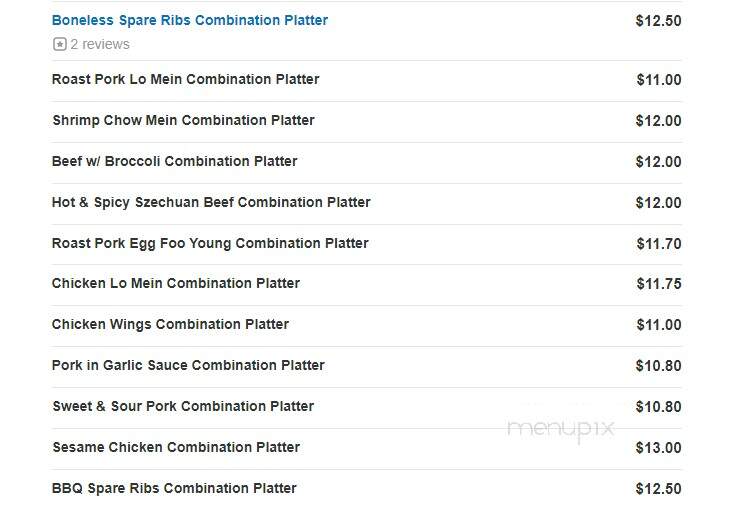Click the $11.75 Chicken Lo Mein price
The width and height of the screenshot is (740, 511).
click(x=659, y=284)
